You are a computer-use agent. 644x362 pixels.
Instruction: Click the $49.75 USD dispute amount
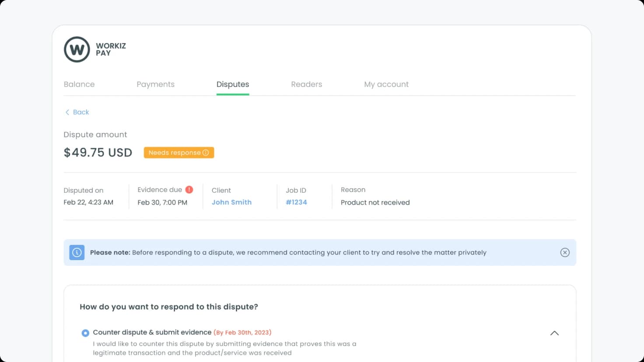(x=98, y=153)
